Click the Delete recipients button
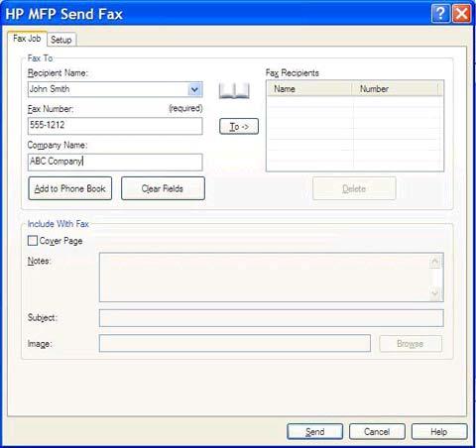The image size is (476, 448). [x=354, y=188]
